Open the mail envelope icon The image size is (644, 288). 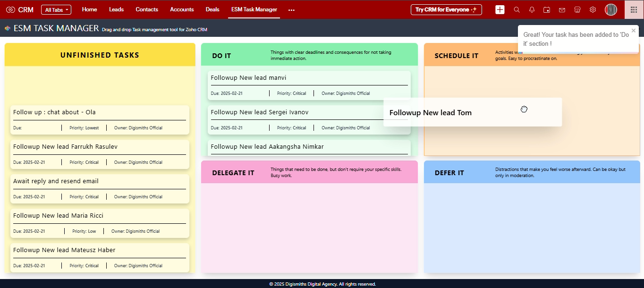pos(562,9)
